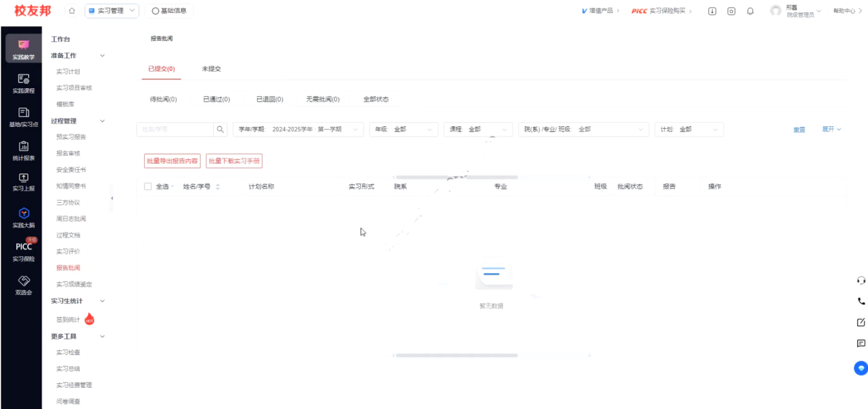Collapse the 实习生统计 section

pos(102,301)
